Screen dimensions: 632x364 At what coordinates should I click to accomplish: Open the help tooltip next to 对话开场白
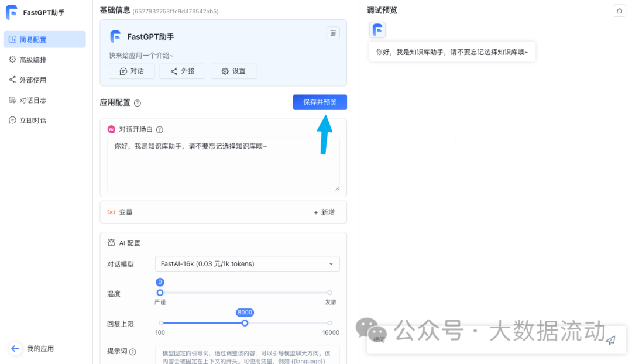159,129
